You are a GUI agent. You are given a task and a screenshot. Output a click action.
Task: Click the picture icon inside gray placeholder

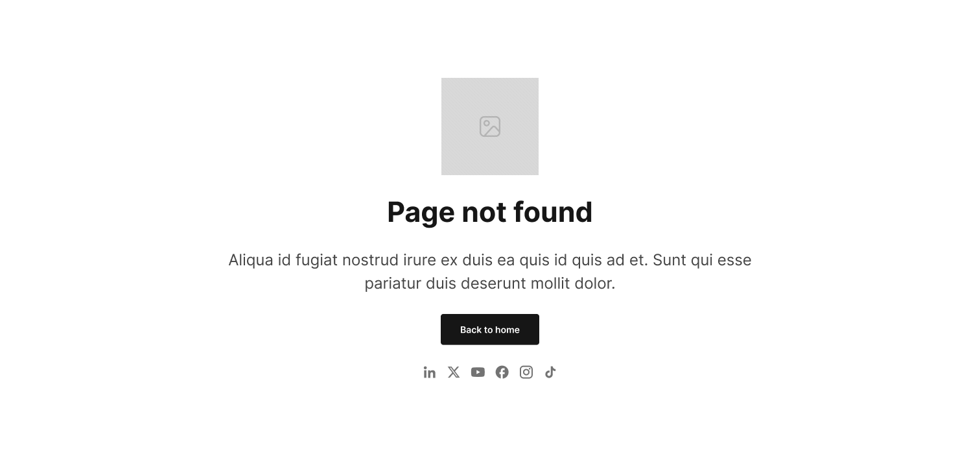point(490,127)
